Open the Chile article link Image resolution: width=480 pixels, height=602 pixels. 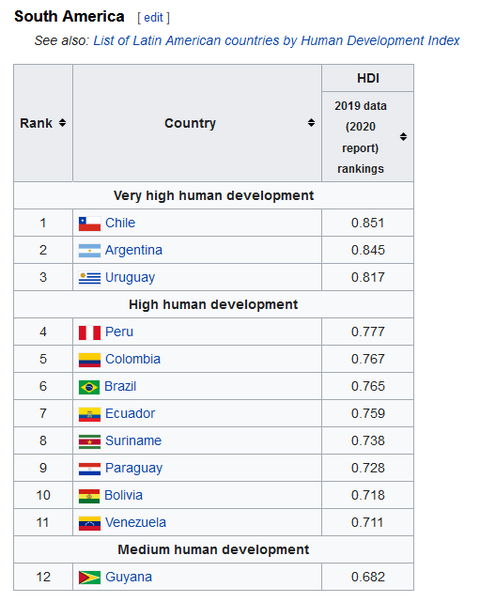tap(120, 223)
